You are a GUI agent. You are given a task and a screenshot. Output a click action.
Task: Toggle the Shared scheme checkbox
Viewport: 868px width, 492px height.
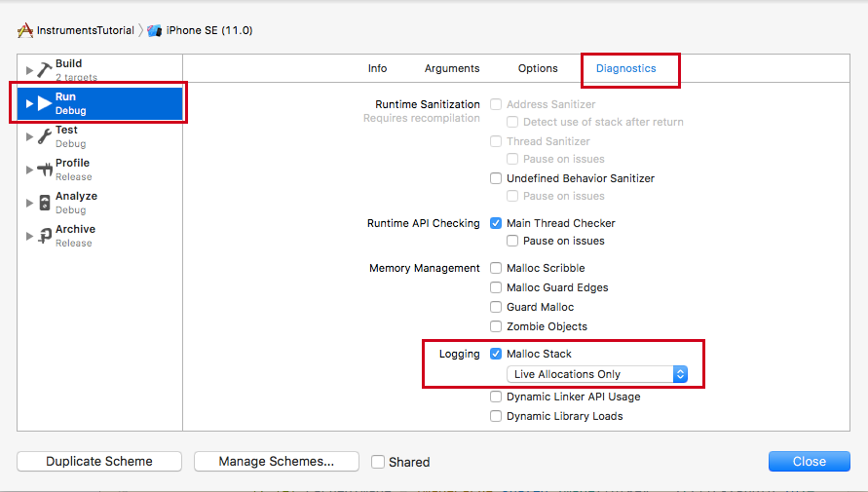tap(378, 462)
